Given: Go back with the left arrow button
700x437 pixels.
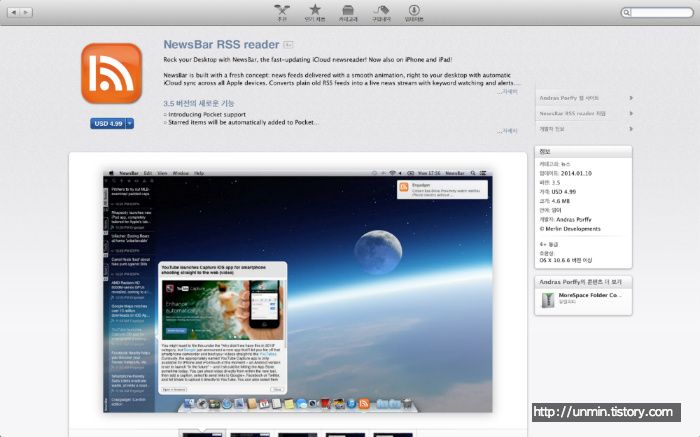Looking at the screenshot, I should (14, 12).
